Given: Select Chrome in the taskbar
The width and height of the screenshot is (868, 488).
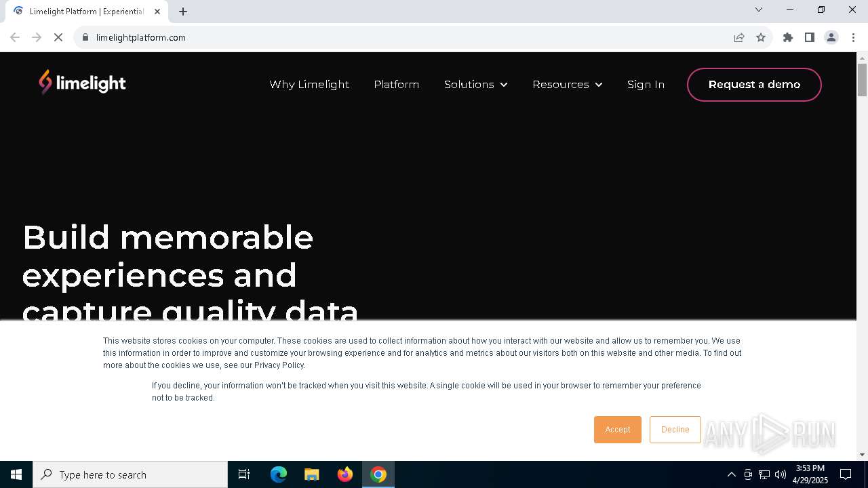Looking at the screenshot, I should tap(378, 474).
